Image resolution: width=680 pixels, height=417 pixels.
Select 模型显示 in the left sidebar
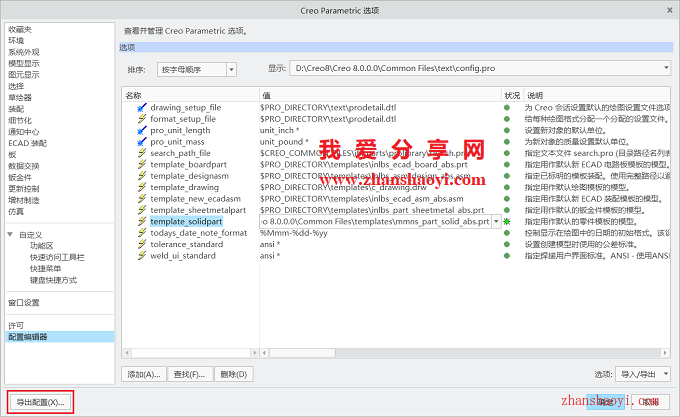pos(24,63)
